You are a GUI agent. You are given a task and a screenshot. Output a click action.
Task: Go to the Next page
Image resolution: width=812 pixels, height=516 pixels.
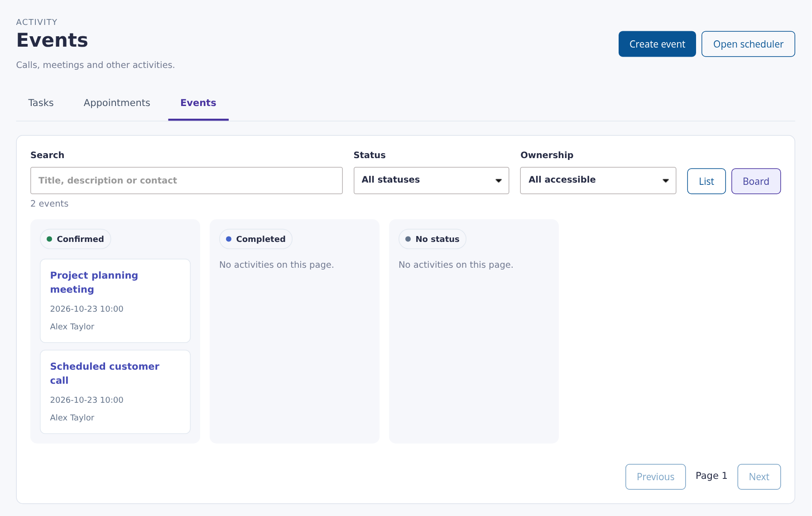(x=759, y=477)
